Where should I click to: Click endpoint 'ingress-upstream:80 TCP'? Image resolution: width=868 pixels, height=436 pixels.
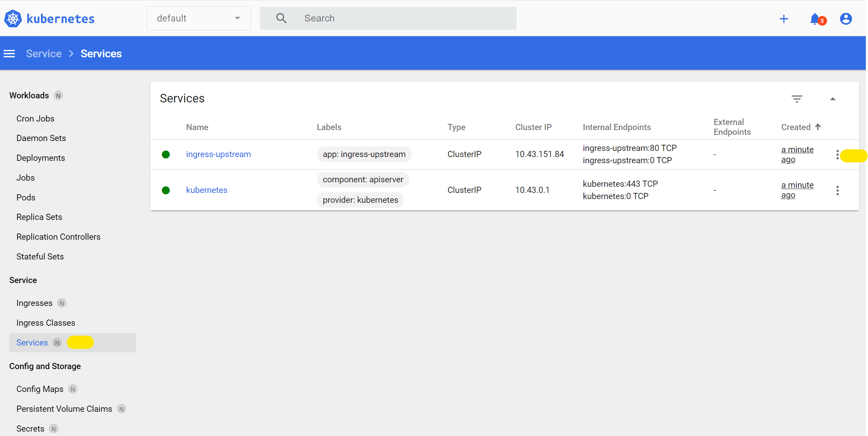[630, 148]
